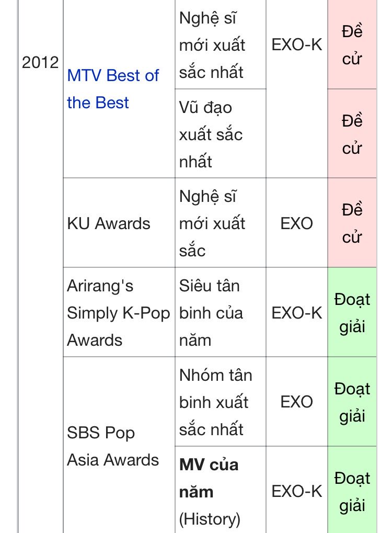
Task: Select the 'Nghệ sĩ mới xuất sắc nhất' cell
Action: coord(212,45)
